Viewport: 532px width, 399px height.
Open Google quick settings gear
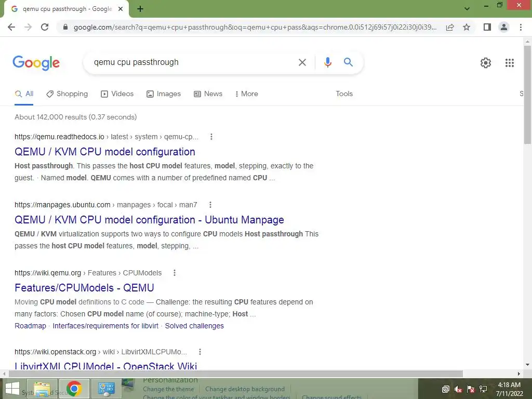point(486,63)
